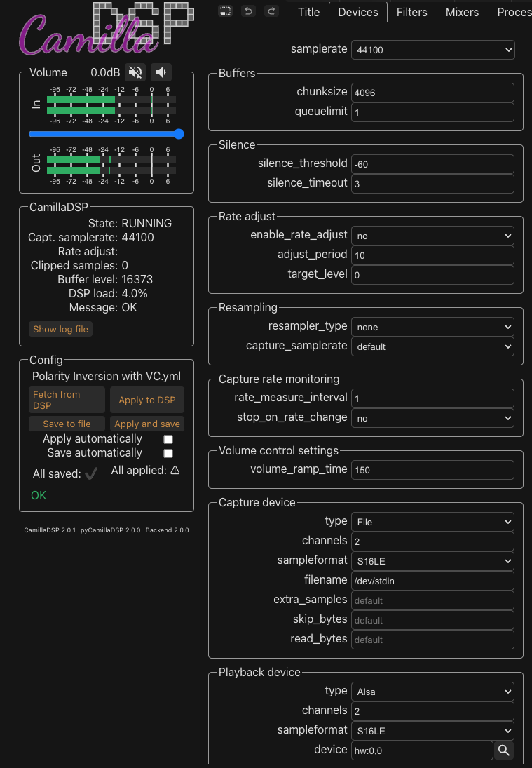Click the skip_bytes input field
Screen dimensions: 532x768
pyautogui.click(x=432, y=619)
